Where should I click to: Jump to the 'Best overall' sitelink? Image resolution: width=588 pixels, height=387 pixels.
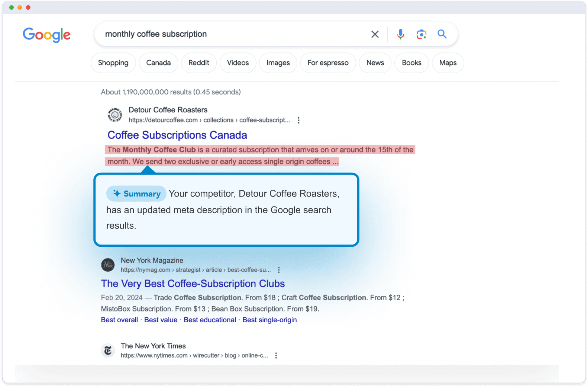(x=119, y=320)
